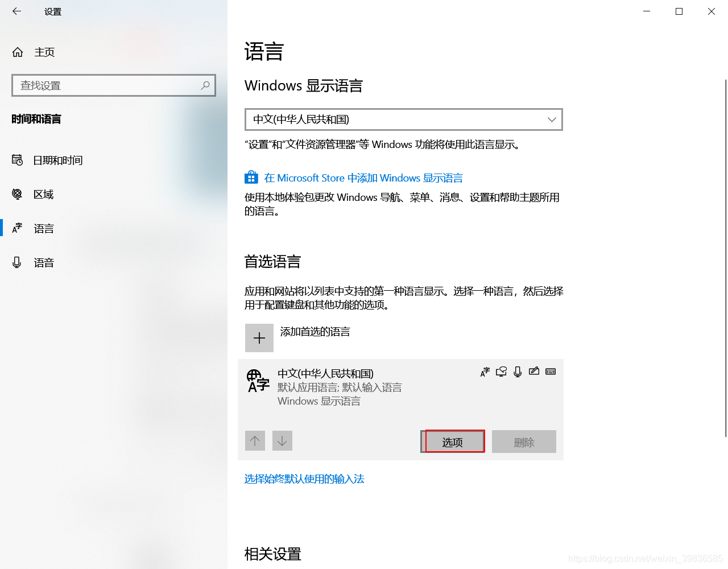Screen dimensions: 728x569
Task: Click the 首选语言 heading
Action: coord(272,262)
